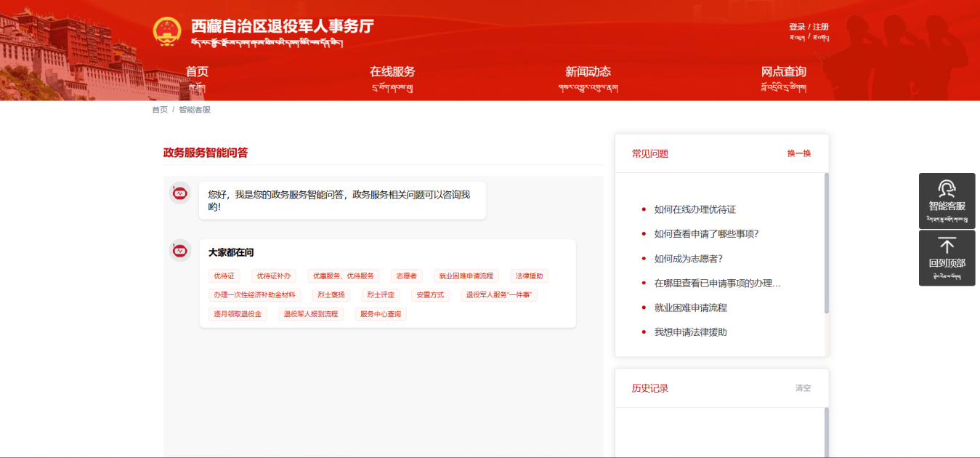Screen dimensions: 980x458
Task: Click the 回到顶部 up-arrow icon
Action: [x=947, y=245]
